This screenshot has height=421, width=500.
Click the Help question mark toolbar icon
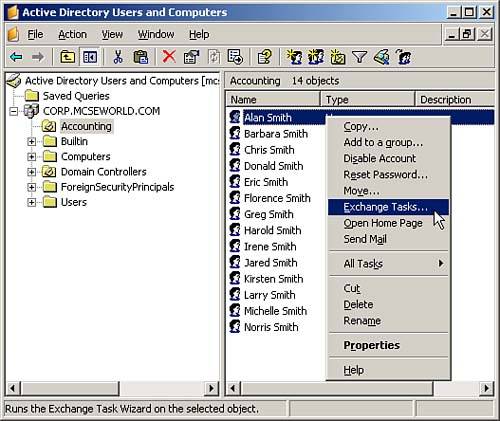coord(265,57)
